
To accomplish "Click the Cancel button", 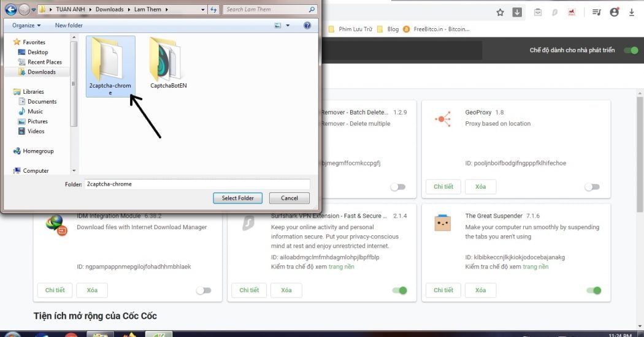I will (289, 198).
